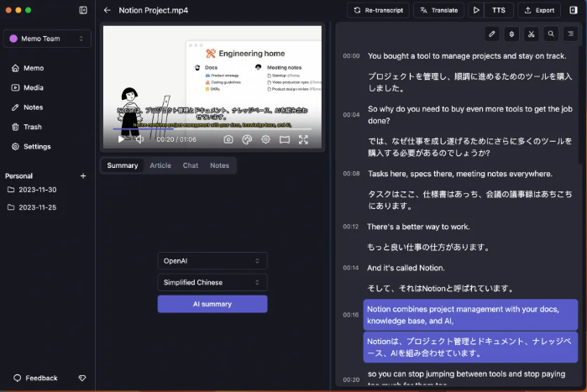Viewport: 587px width, 392px height.
Task: Open the Chat tab
Action: coord(190,165)
